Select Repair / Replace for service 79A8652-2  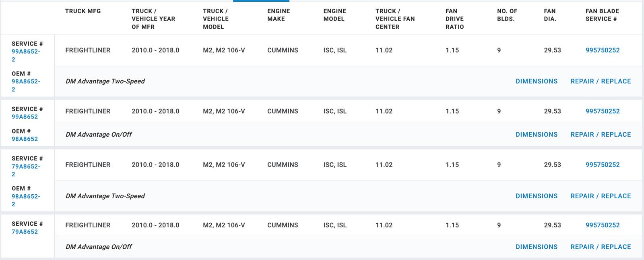601,196
